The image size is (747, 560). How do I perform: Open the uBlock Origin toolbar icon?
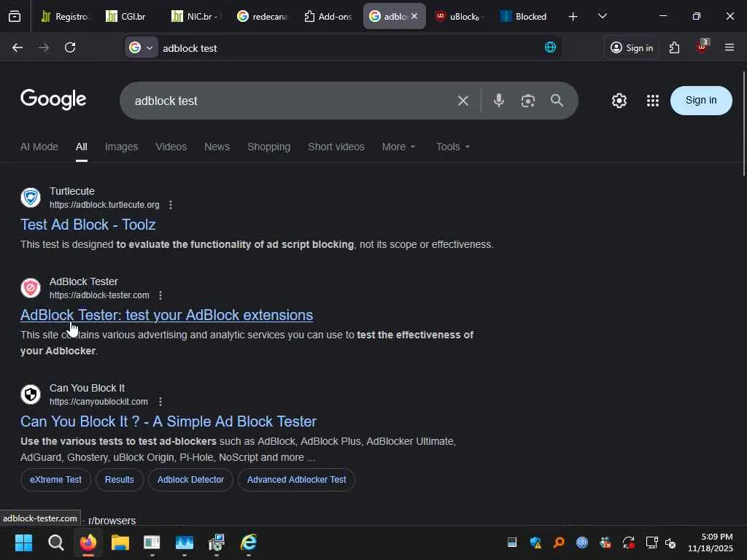pyautogui.click(x=702, y=47)
